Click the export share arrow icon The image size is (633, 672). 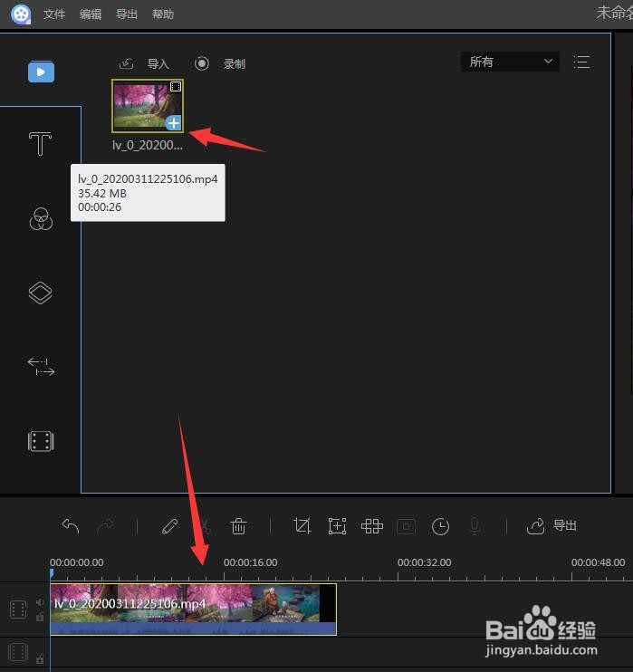tap(536, 526)
